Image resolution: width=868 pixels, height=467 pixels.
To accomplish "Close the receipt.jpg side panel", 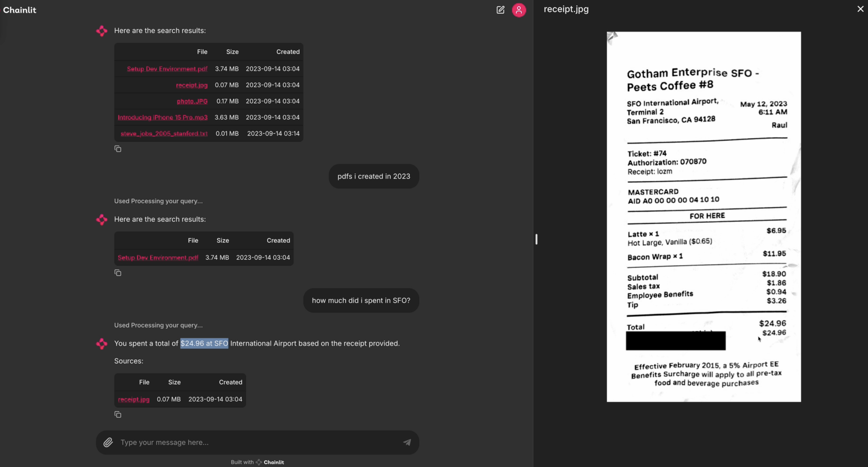I will tap(860, 9).
